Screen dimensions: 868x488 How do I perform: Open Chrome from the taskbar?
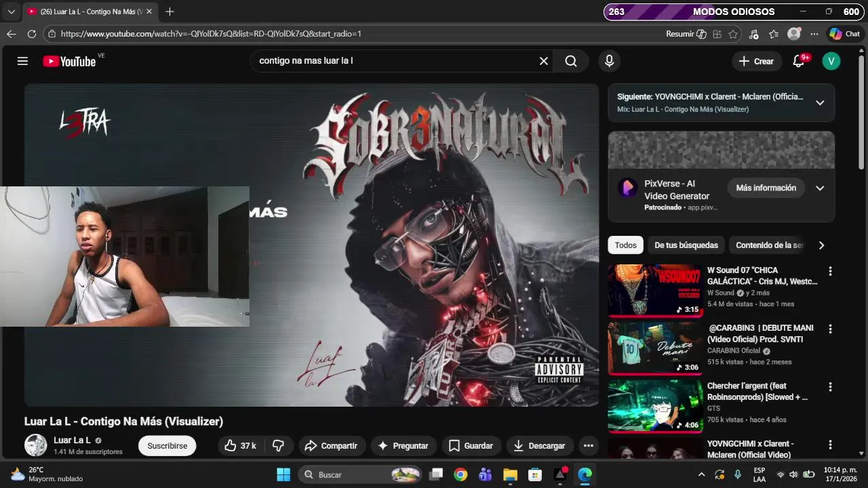pos(460,474)
